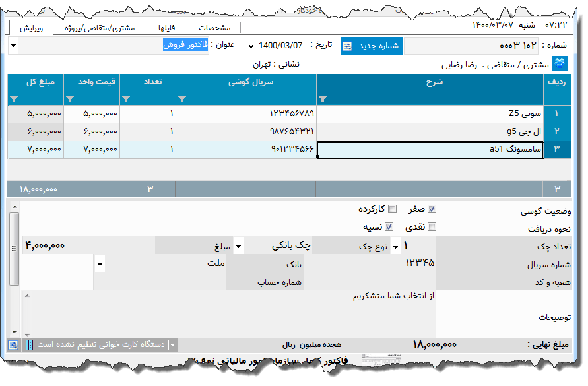This screenshot has height=386, width=588.
Task: Open the filter on the تعداد column
Action: click(x=125, y=98)
